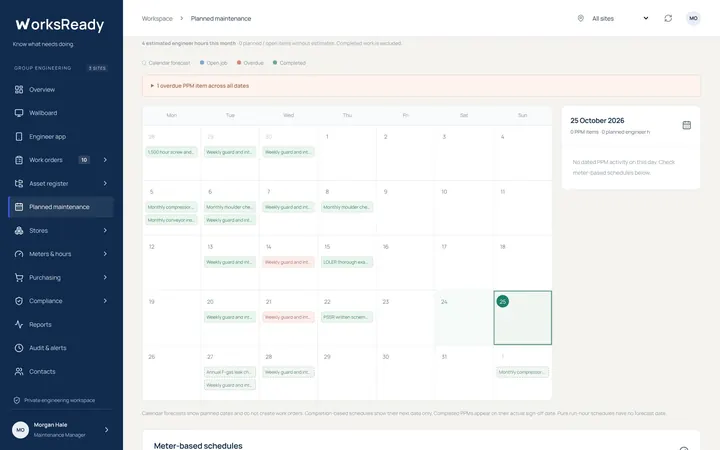Click the Private engineering workspace shield icon
Image resolution: width=720 pixels, height=450 pixels.
click(17, 400)
